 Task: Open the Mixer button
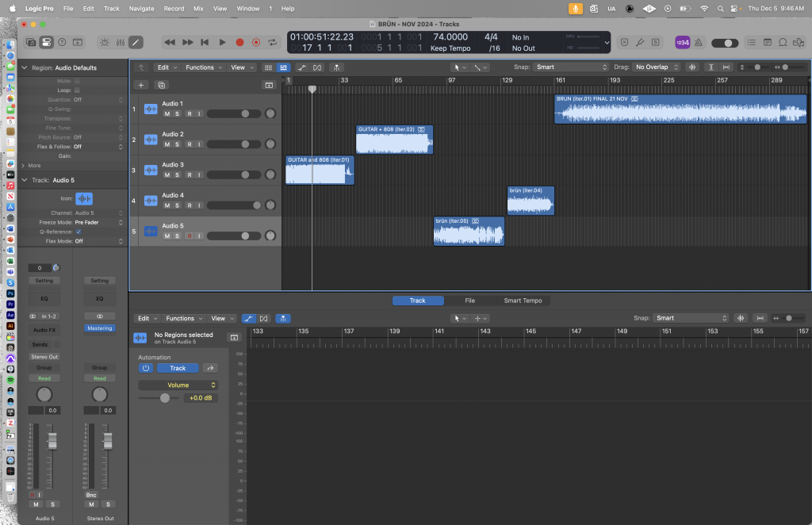121,43
